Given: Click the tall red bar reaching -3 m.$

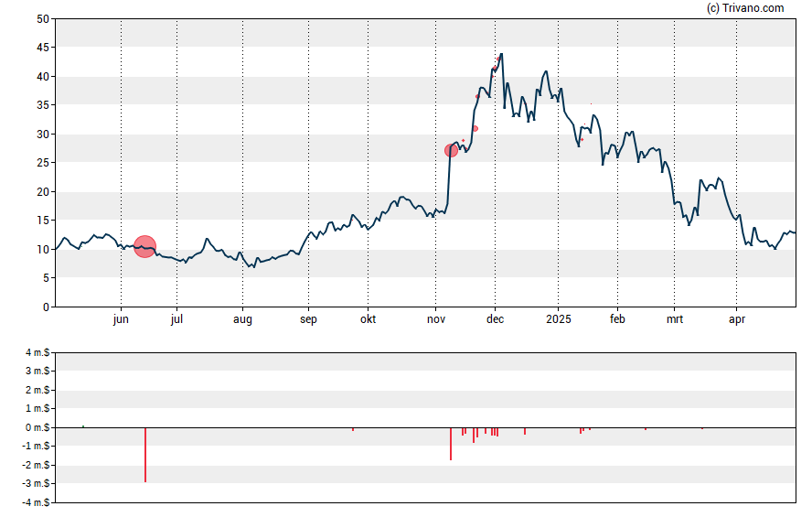Looking at the screenshot, I should (x=145, y=455).
